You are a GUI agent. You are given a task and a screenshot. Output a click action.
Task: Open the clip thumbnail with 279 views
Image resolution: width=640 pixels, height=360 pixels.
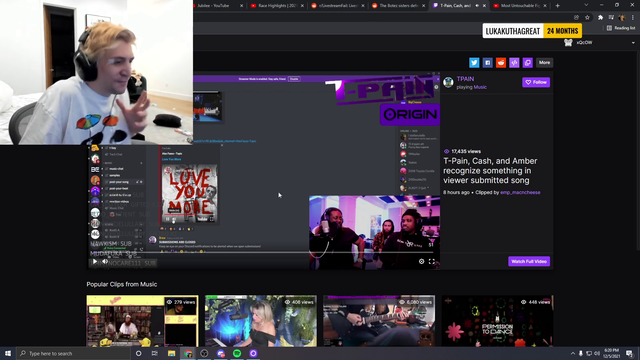click(x=142, y=321)
